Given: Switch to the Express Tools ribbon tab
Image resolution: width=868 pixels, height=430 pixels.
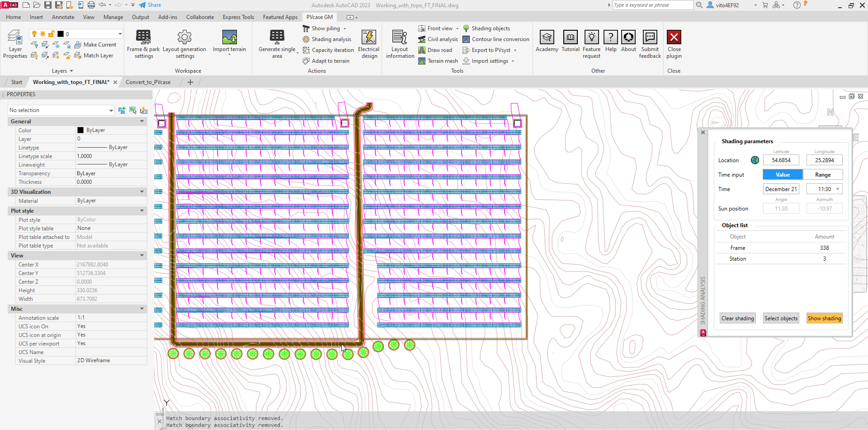Looking at the screenshot, I should point(238,17).
